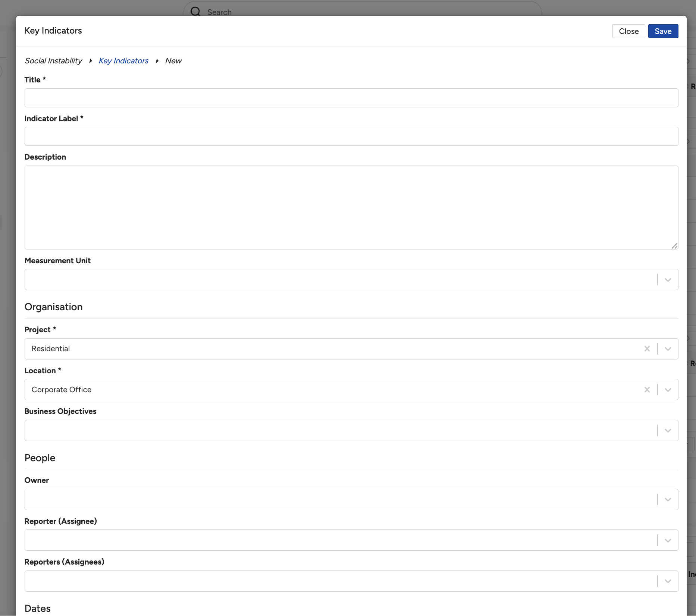Clear the Residential project selection
The image size is (696, 616).
click(x=647, y=349)
